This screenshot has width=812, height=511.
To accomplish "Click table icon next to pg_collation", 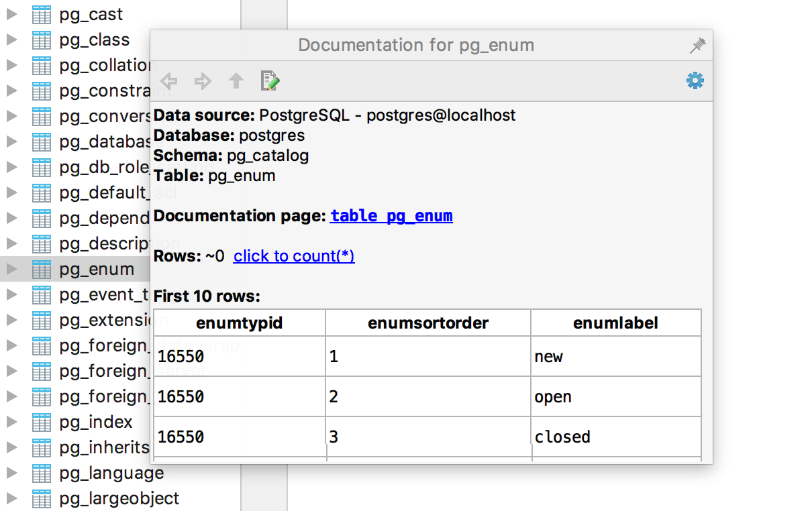I will pyautogui.click(x=42, y=65).
